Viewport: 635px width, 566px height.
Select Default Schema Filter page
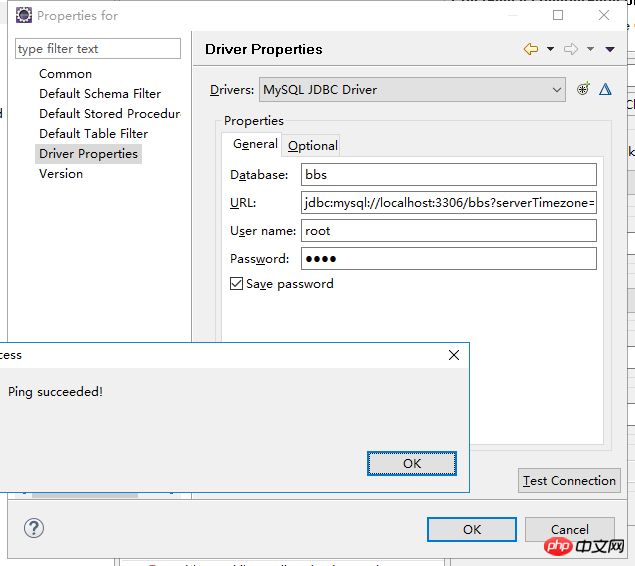tap(100, 94)
